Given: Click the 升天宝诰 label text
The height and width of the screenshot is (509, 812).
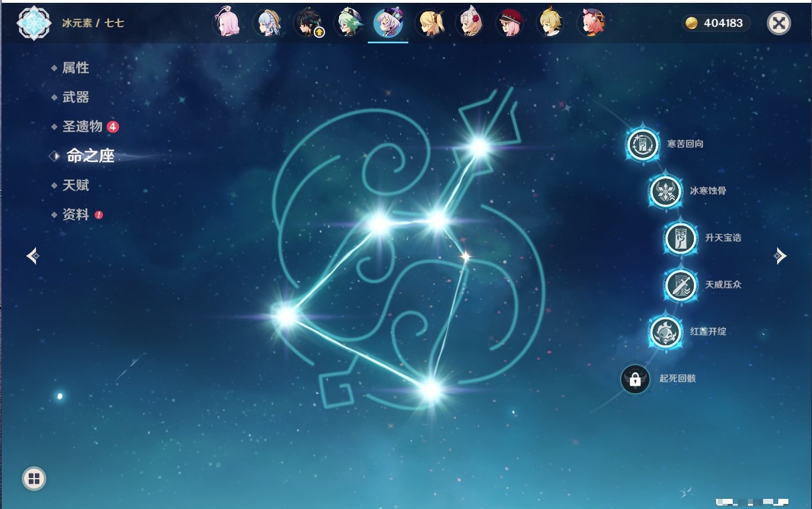Looking at the screenshot, I should coord(723,238).
